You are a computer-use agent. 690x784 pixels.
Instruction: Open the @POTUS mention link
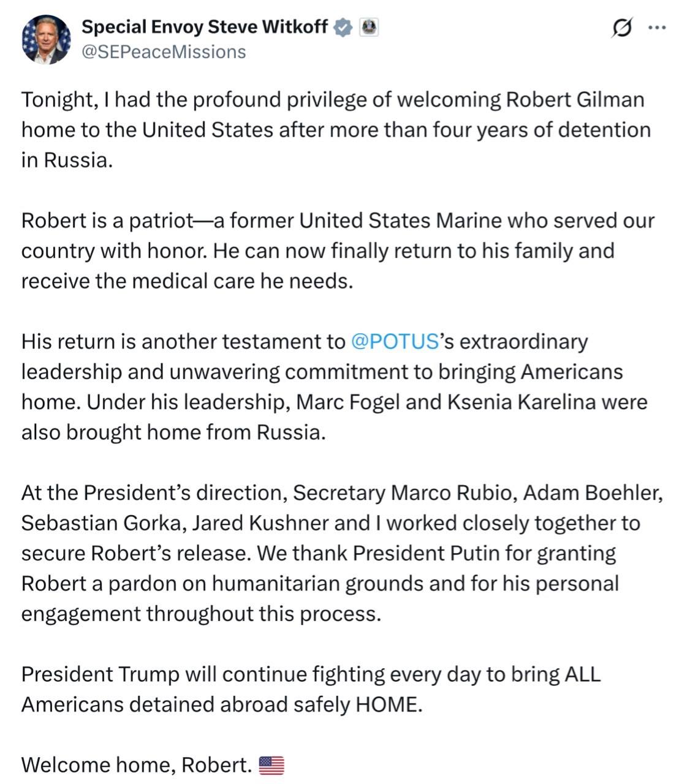pyautogui.click(x=395, y=341)
